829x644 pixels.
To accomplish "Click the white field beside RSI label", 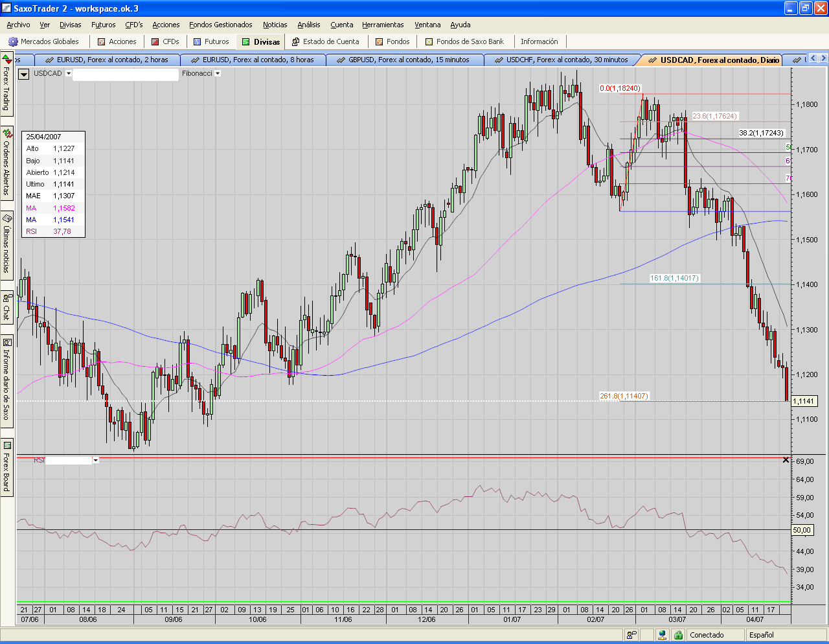I will [69, 461].
